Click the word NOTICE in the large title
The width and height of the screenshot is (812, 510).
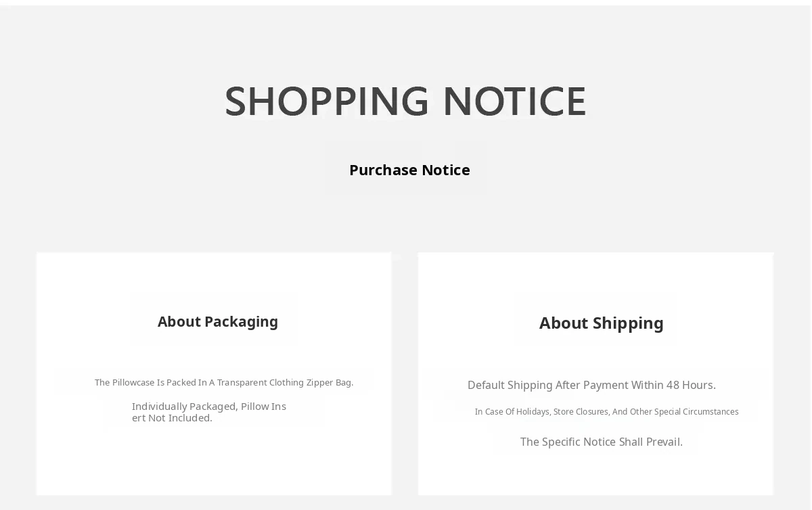pos(514,101)
